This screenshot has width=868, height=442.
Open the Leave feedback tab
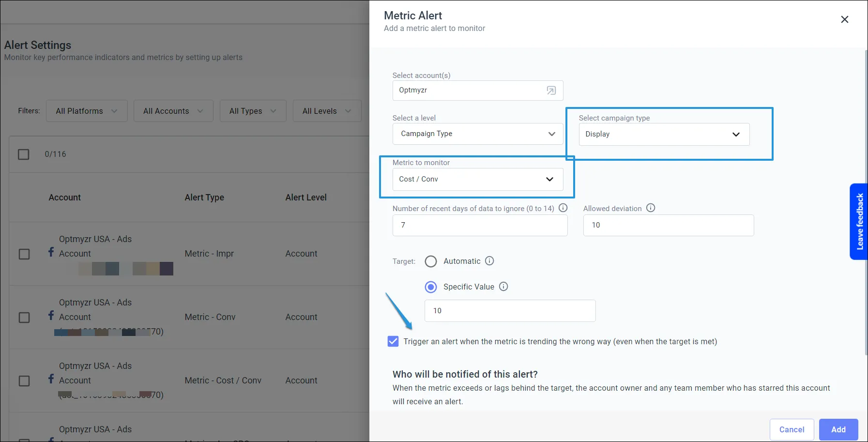pos(859,222)
